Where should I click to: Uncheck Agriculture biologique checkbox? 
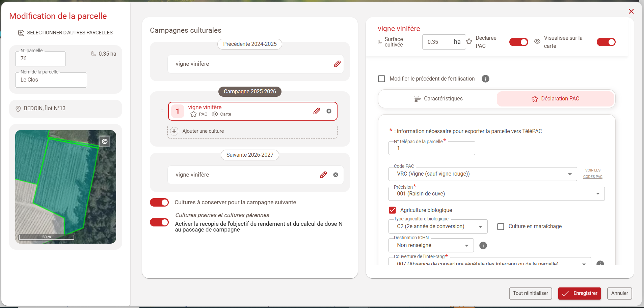[392, 210]
